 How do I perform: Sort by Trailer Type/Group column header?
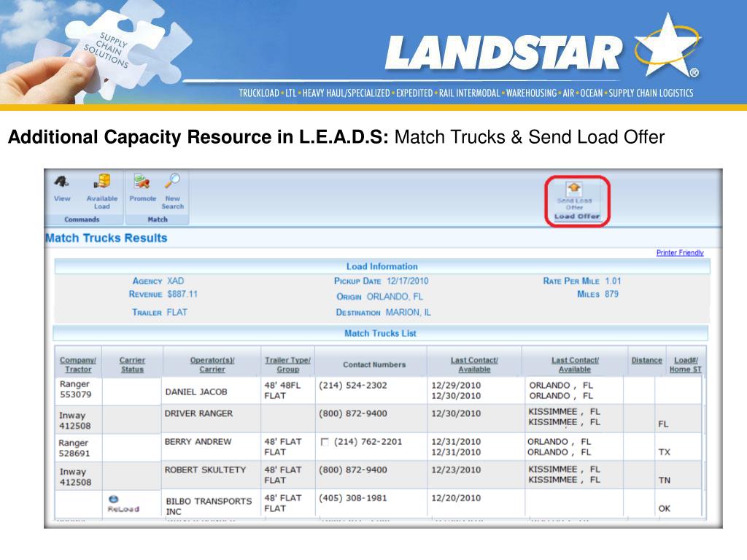(x=287, y=365)
